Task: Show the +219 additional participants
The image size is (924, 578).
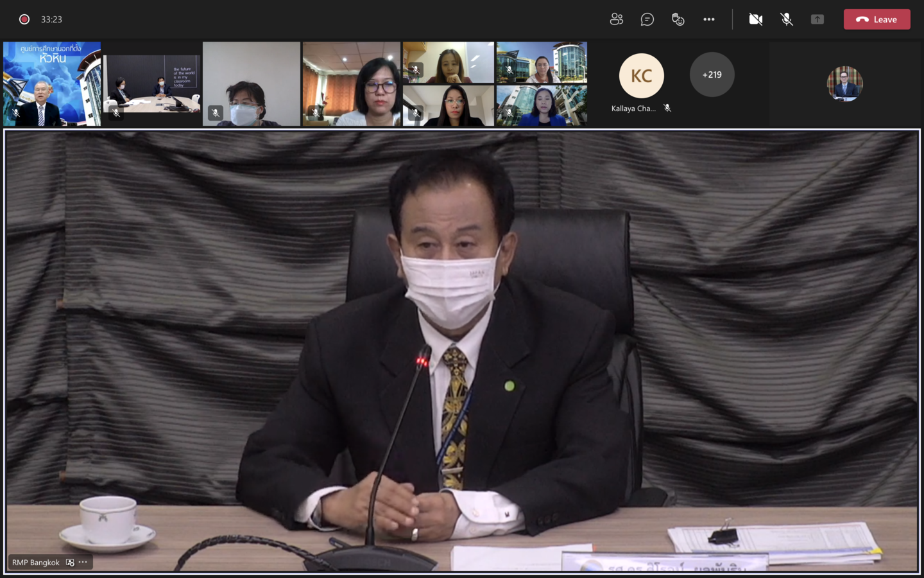Action: (x=712, y=74)
